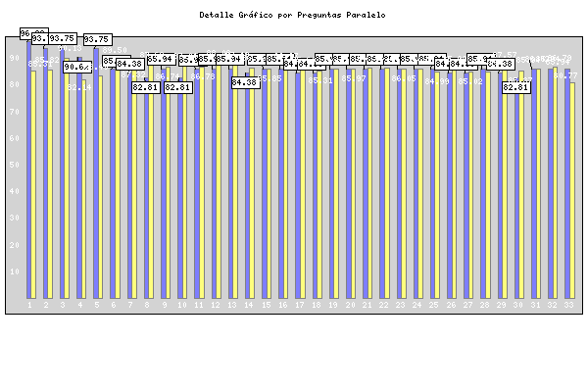Click the white data label 89.50
This screenshot has width=588, height=392.
115,50
